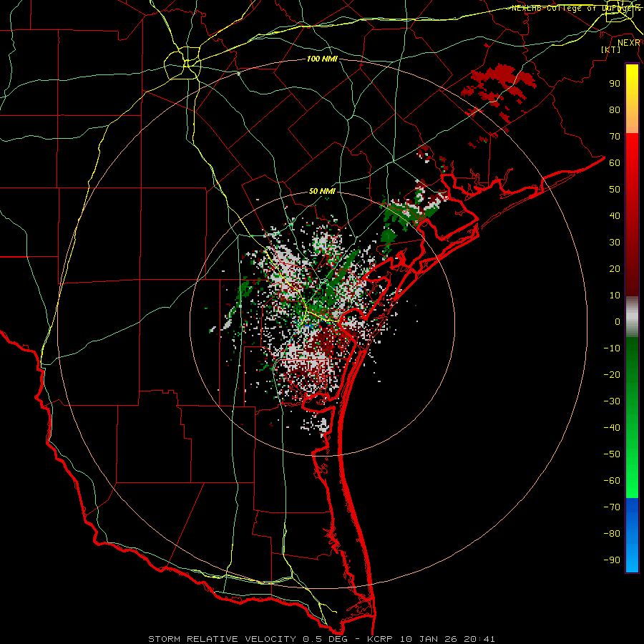644x644 pixels.
Task: Click the "STORM RELATIVE VELOCITY 0.5 DEG" caption
Action: pos(248,639)
